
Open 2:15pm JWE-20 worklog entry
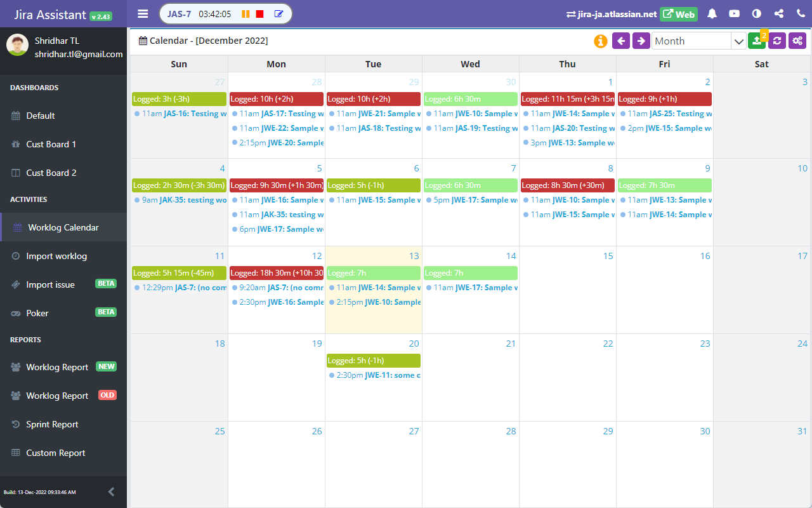(277, 143)
